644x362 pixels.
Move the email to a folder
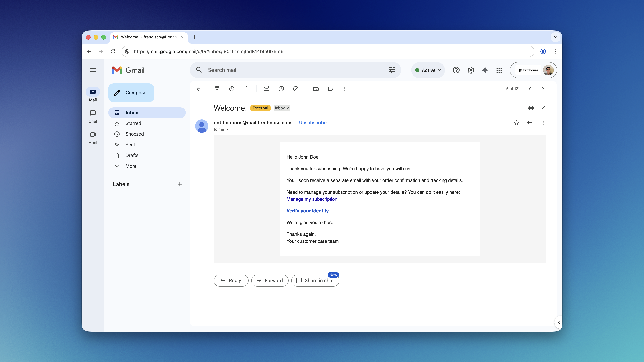(x=316, y=89)
